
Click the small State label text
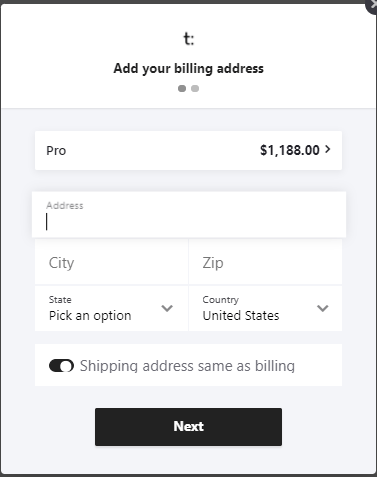pos(60,300)
